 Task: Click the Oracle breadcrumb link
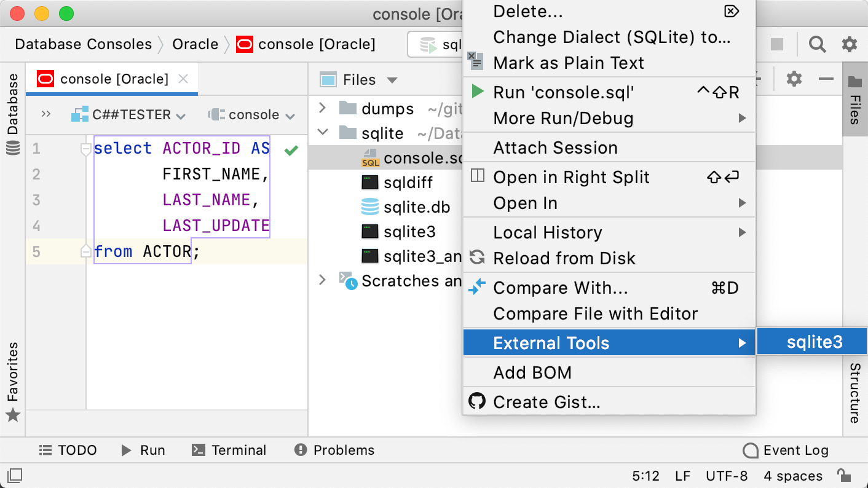coord(195,44)
